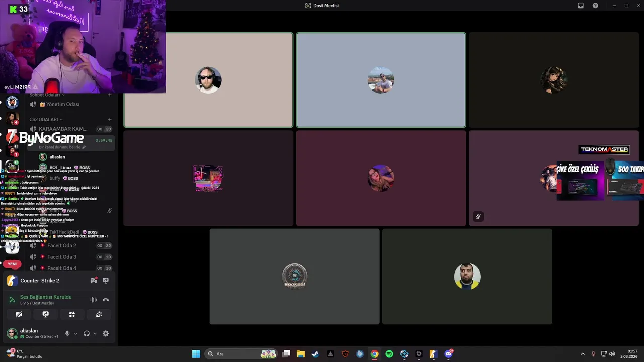Click the taskbar search box 'Ara'

(242, 354)
